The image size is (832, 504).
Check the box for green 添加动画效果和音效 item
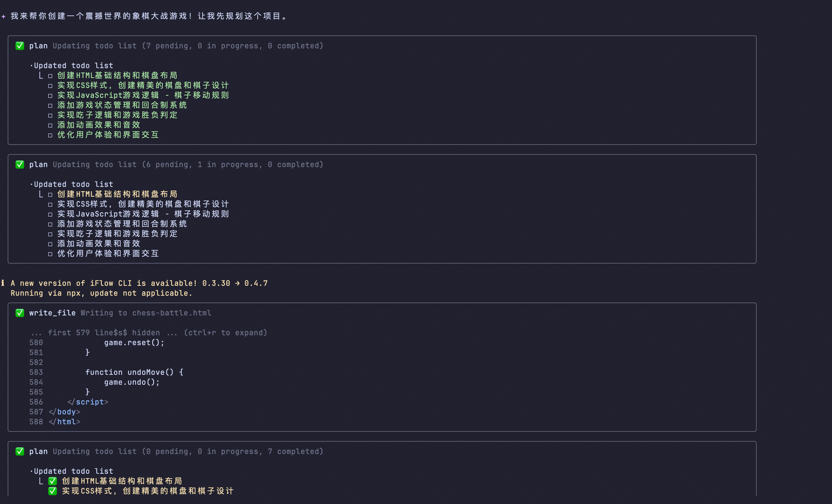[x=50, y=126]
